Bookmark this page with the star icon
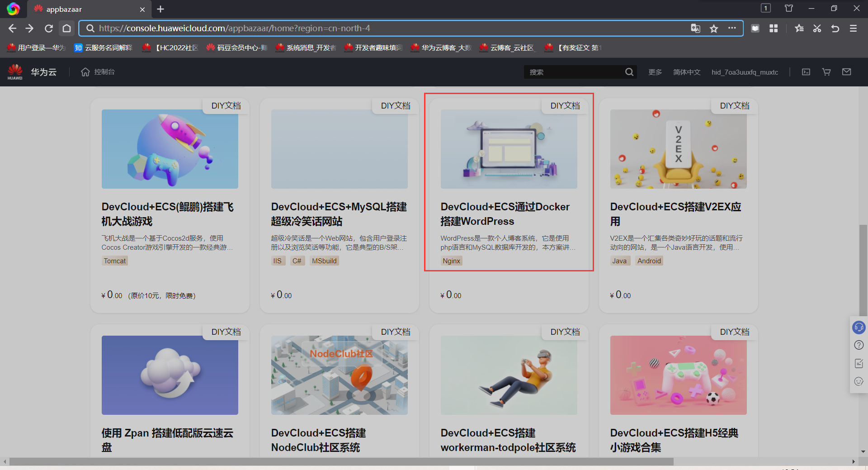This screenshot has width=868, height=470. pos(714,28)
